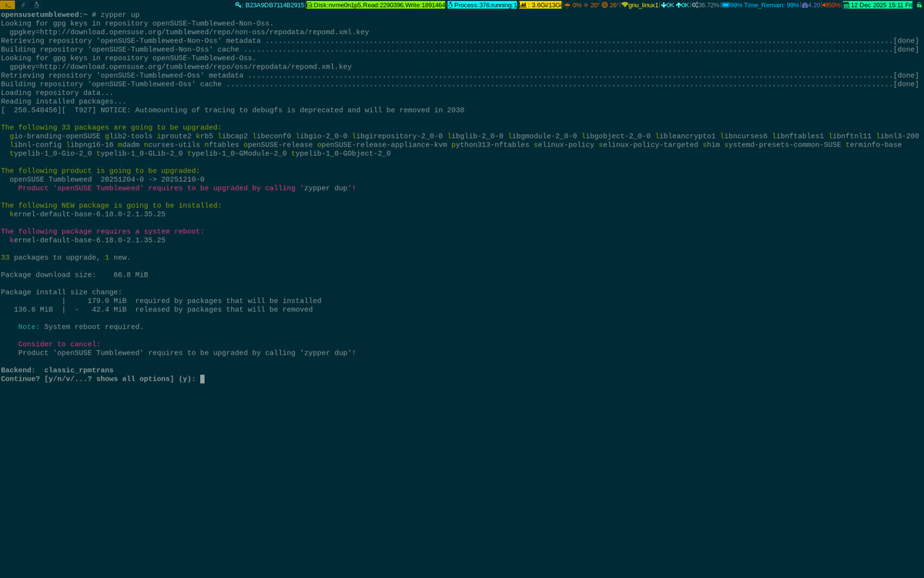The width and height of the screenshot is (924, 578).
Task: Click the libnl3-200 package name
Action: (898, 136)
